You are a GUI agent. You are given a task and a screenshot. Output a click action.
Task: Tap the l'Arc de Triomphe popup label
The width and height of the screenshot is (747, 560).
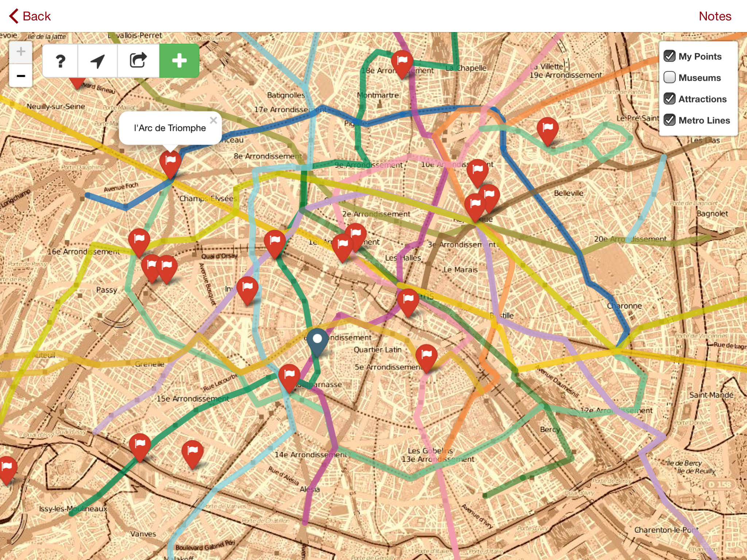tap(170, 128)
